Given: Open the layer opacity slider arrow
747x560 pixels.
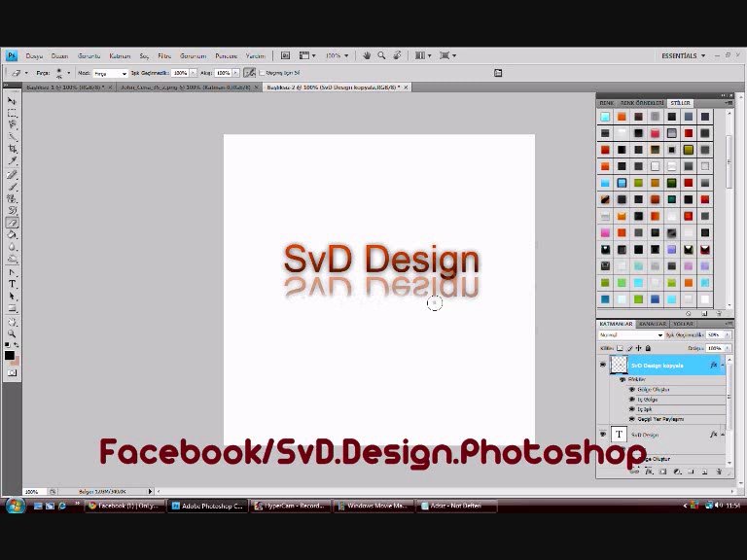Looking at the screenshot, I should tap(728, 335).
